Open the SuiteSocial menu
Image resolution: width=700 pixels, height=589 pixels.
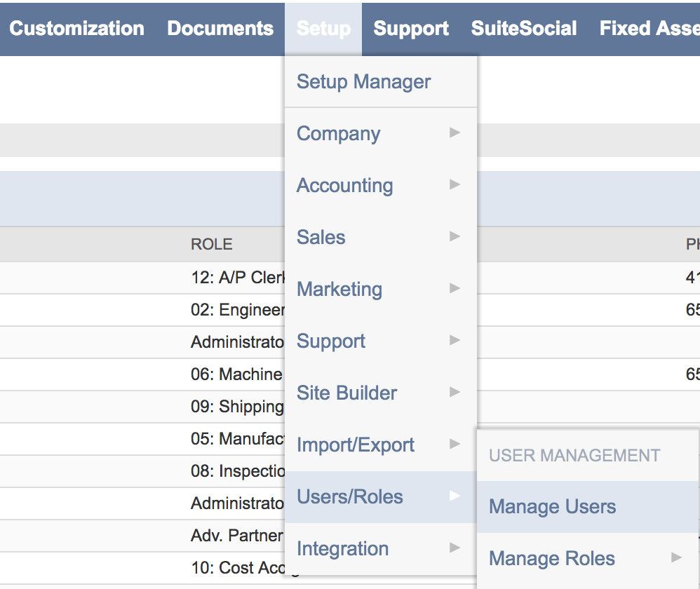(x=524, y=28)
